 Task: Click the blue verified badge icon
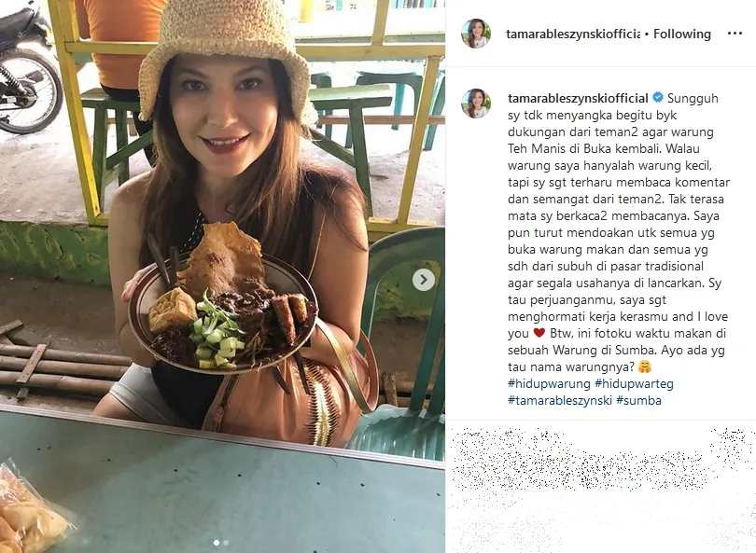coord(658,98)
